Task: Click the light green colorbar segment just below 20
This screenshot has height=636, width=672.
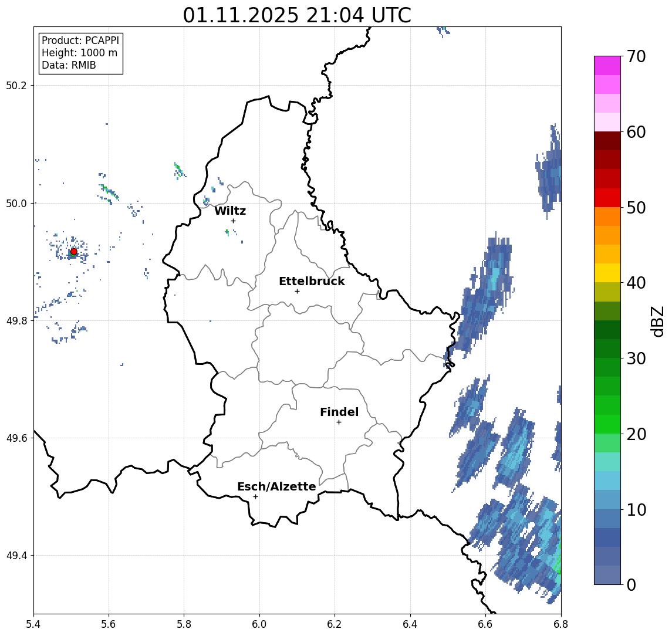Action: 607,443
